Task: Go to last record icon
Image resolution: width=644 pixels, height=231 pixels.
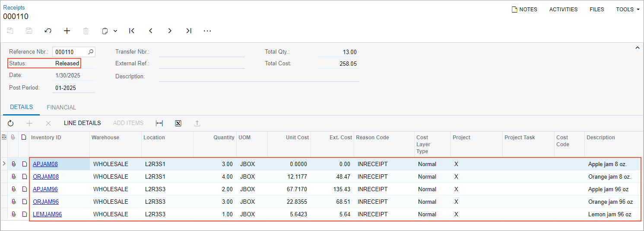Action: coord(189,31)
